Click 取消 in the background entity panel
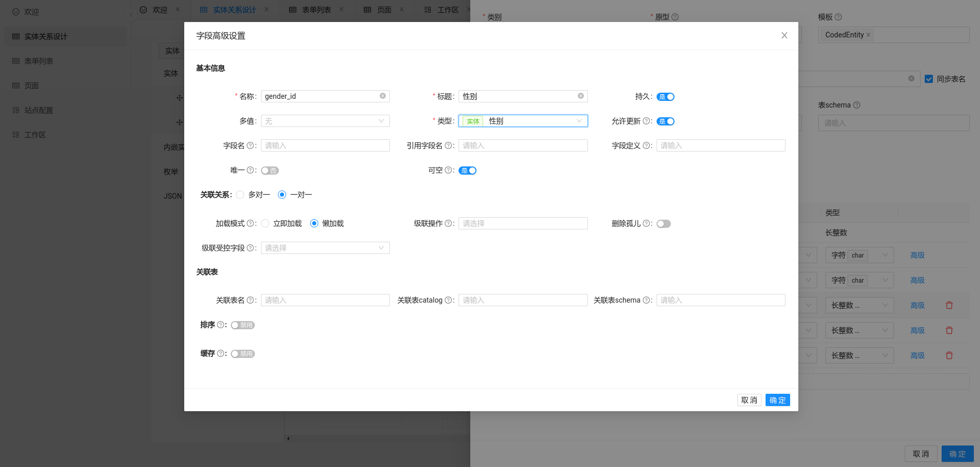Image resolution: width=980 pixels, height=467 pixels. 921,454
